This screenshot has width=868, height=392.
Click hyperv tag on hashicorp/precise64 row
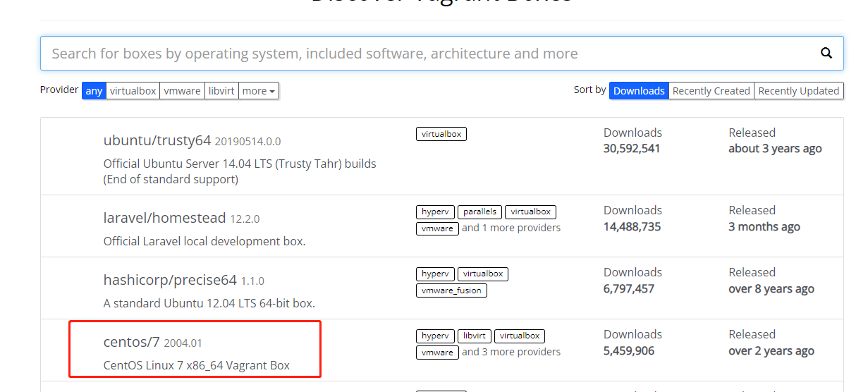435,274
